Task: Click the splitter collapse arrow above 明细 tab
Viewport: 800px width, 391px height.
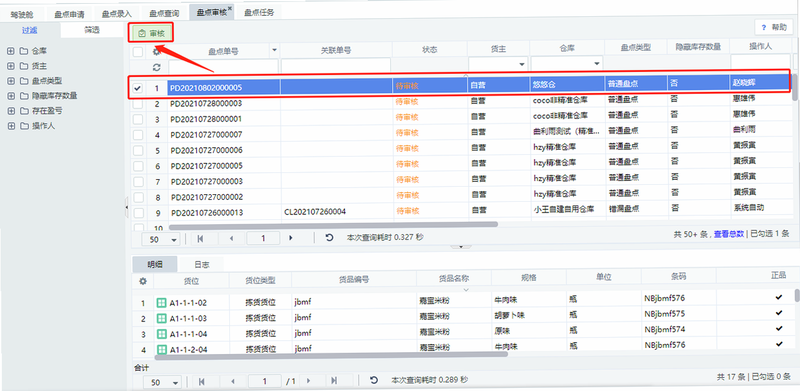Action: click(x=462, y=247)
